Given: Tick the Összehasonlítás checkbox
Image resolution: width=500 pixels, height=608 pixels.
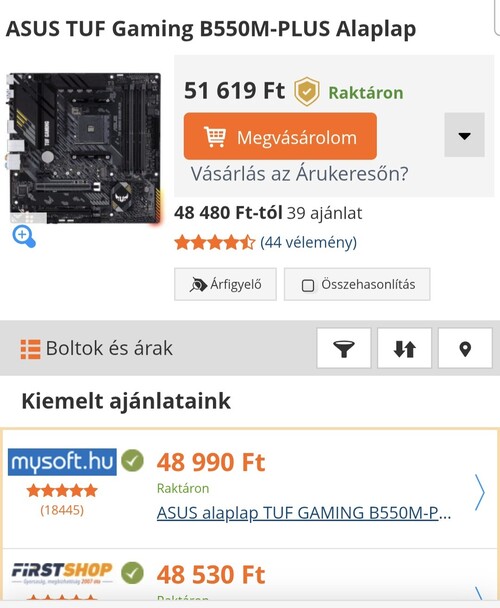Looking at the screenshot, I should point(308,285).
